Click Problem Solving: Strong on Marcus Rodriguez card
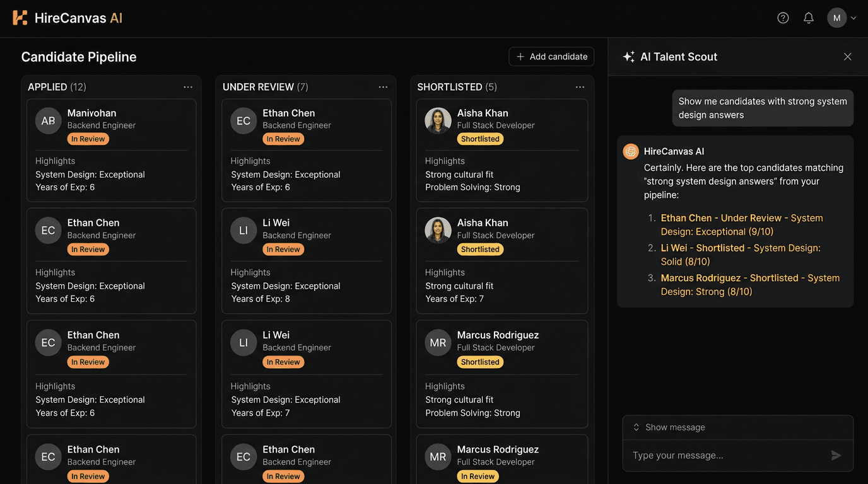Screen dimensions: 868x484 pos(472,413)
